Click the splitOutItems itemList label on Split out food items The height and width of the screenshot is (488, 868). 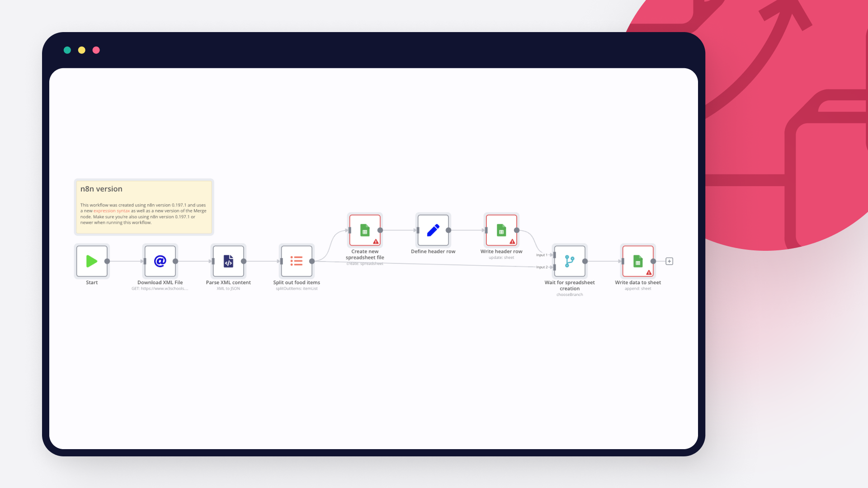[x=296, y=288]
